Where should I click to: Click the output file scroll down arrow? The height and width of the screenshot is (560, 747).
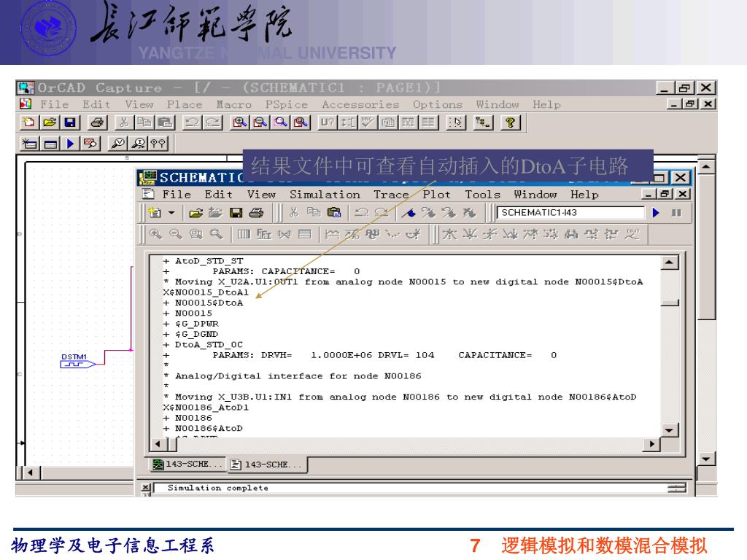pyautogui.click(x=670, y=430)
